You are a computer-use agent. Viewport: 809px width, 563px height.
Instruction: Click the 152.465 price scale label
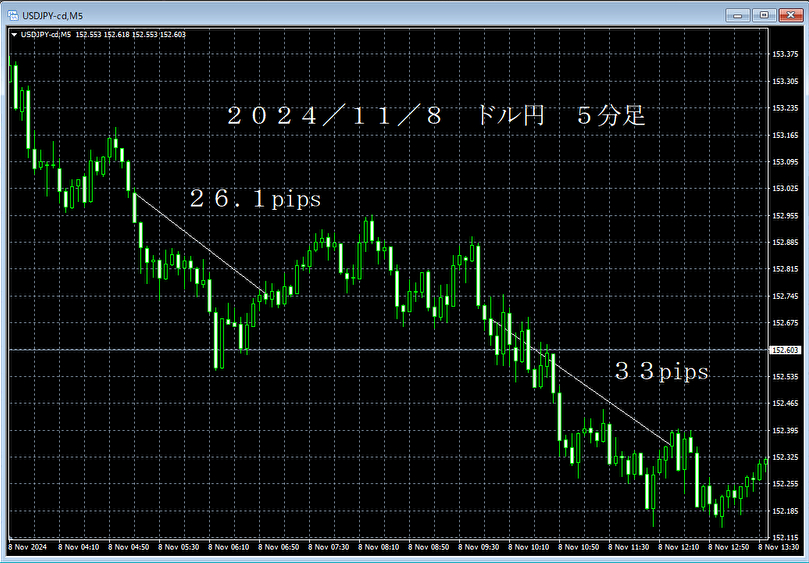coord(785,403)
